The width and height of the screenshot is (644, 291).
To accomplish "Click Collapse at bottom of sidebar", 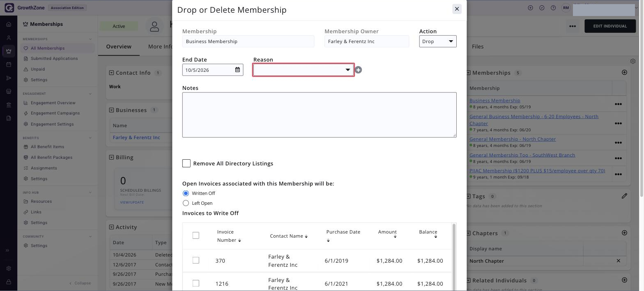I will (x=80, y=283).
